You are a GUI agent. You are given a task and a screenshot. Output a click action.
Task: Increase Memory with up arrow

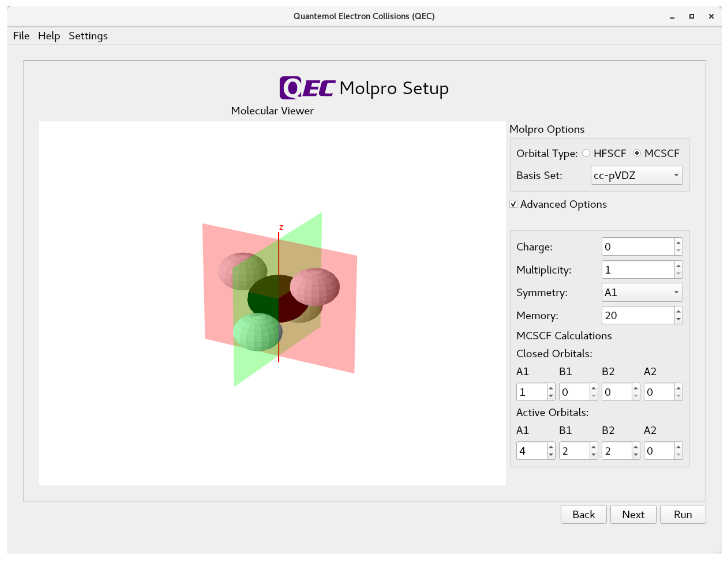pyautogui.click(x=678, y=312)
